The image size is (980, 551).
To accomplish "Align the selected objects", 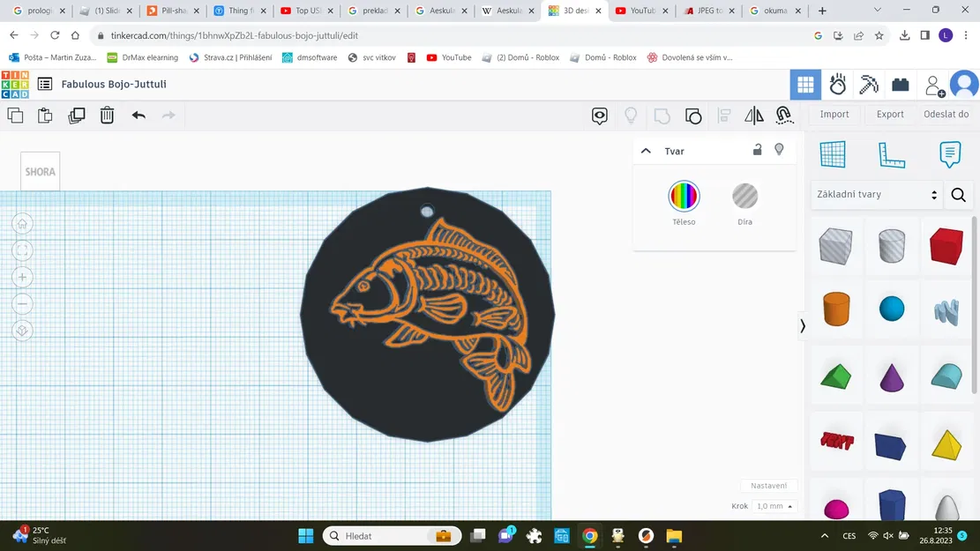I will coord(723,115).
